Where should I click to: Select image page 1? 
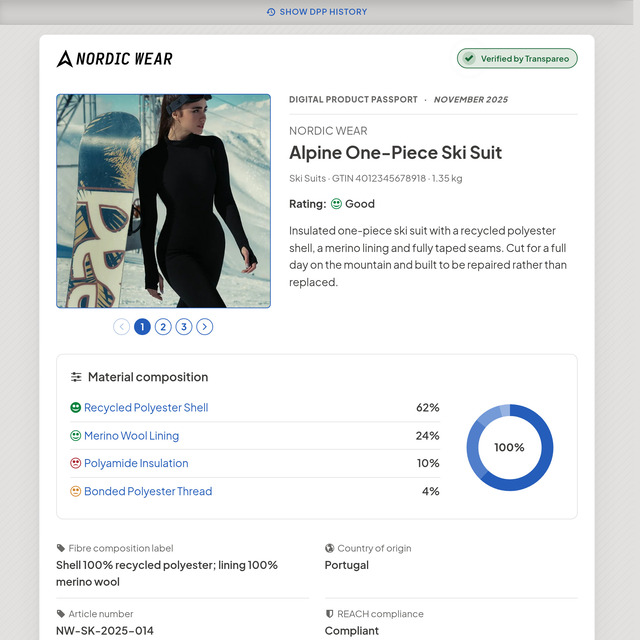click(142, 327)
